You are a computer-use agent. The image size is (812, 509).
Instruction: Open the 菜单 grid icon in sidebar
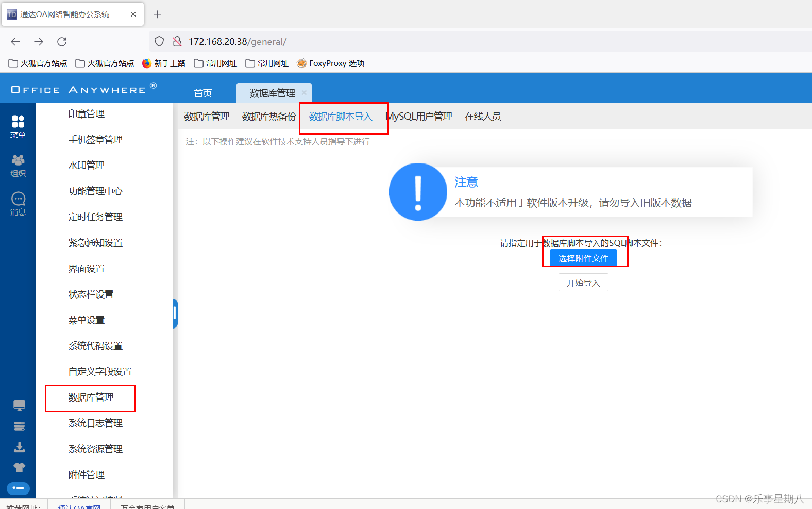[x=18, y=126]
